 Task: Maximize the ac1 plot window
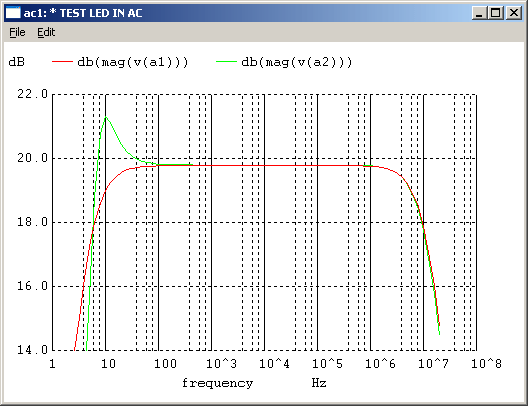(x=496, y=13)
